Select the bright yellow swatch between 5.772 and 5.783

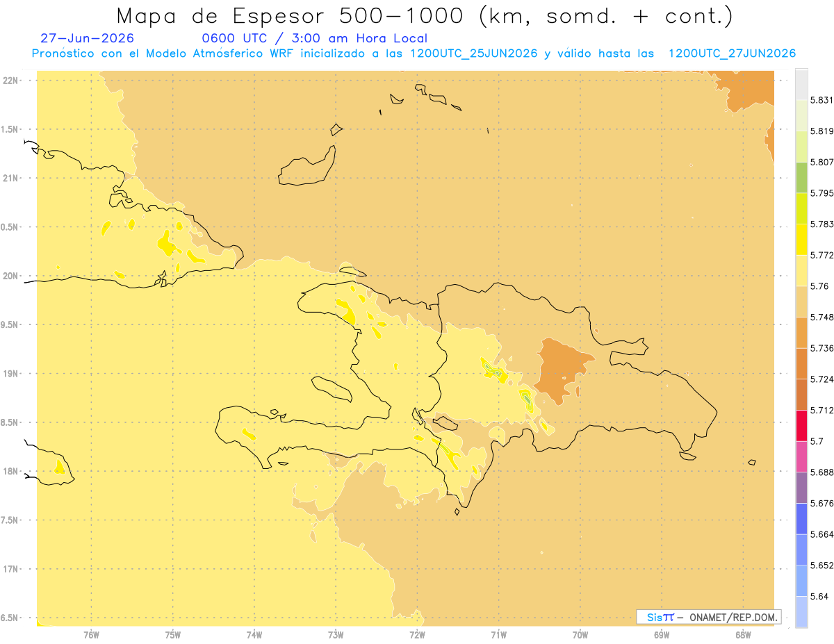[x=801, y=240]
